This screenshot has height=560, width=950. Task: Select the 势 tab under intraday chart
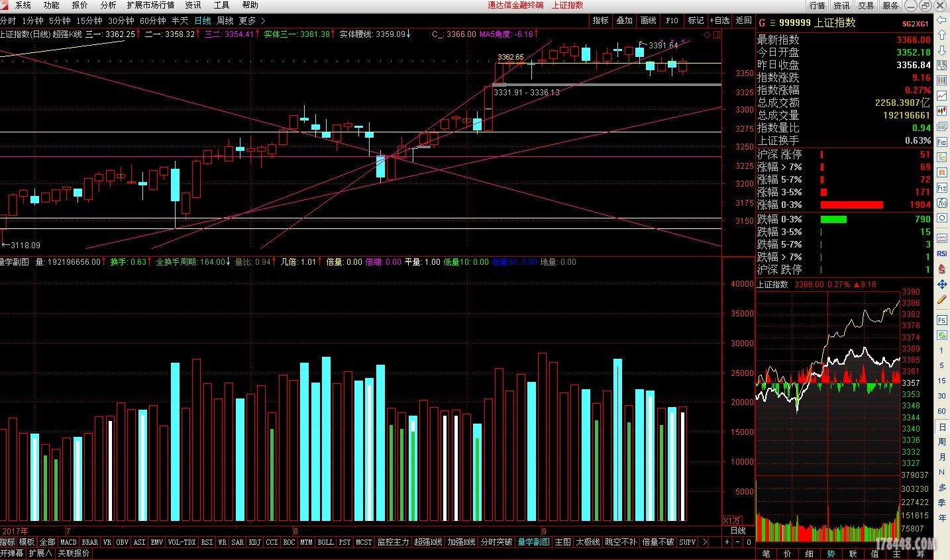[831, 553]
